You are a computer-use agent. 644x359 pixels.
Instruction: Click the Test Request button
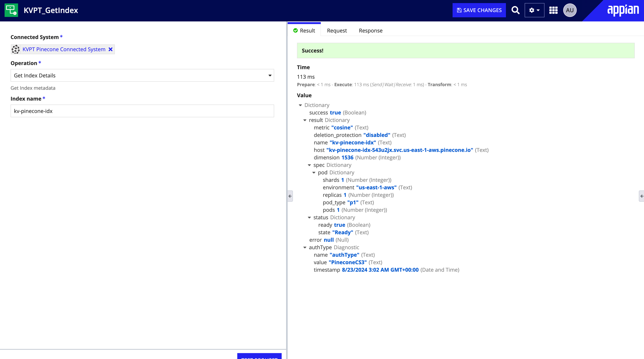click(x=259, y=356)
